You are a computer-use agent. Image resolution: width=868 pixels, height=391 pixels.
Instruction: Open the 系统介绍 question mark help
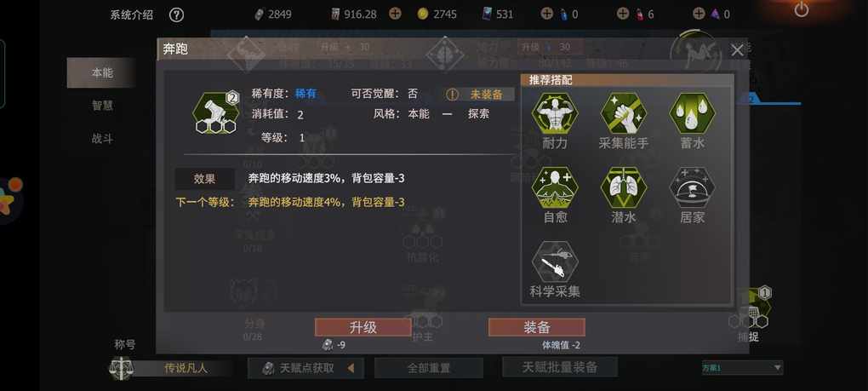tap(176, 15)
